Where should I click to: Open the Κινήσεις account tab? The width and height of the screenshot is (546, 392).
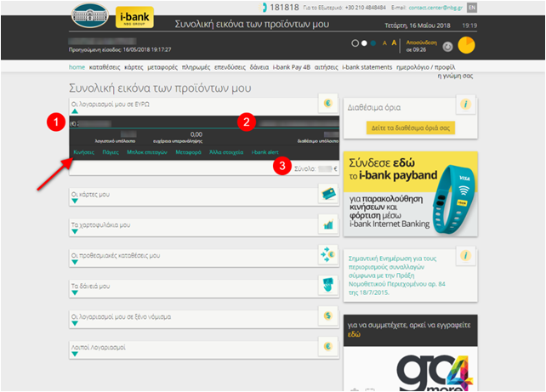tap(84, 152)
